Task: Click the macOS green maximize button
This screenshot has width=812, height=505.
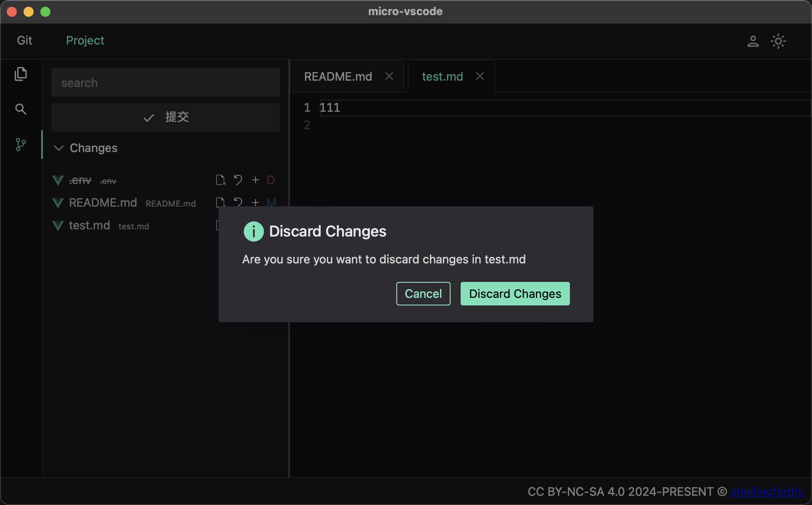Action: tap(45, 12)
